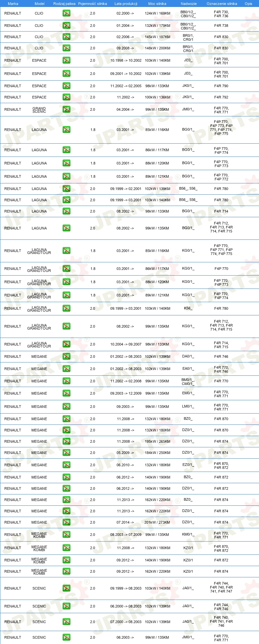Click the production date '04.2004 ->'
This screenshot has height=644, width=259.
[x=125, y=109]
